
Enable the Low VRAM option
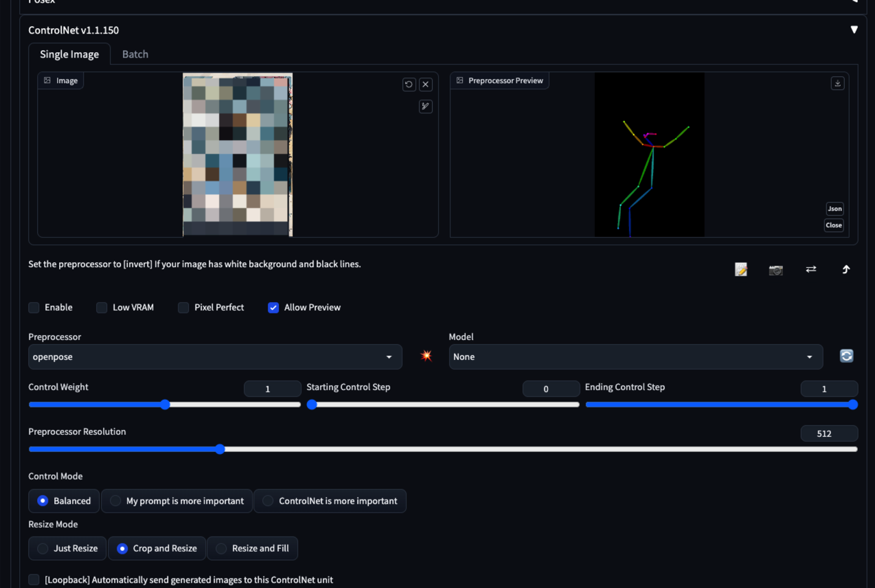(x=102, y=308)
